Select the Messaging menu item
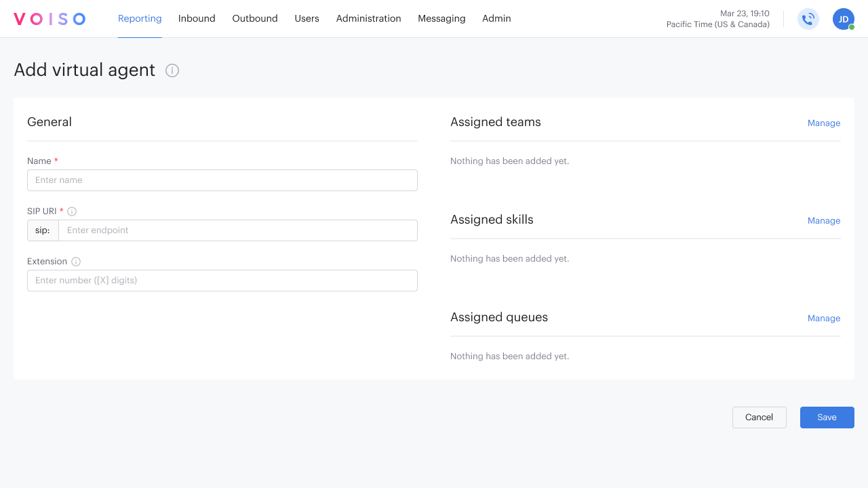The image size is (868, 488). tap(441, 18)
